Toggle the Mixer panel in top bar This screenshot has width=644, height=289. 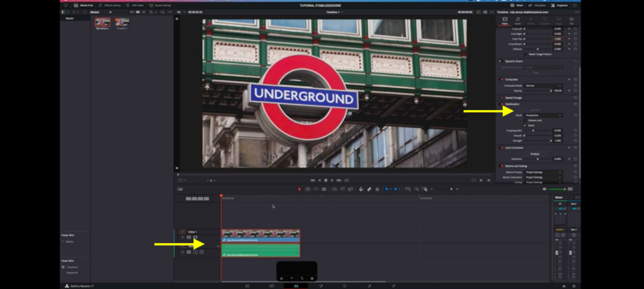click(517, 5)
